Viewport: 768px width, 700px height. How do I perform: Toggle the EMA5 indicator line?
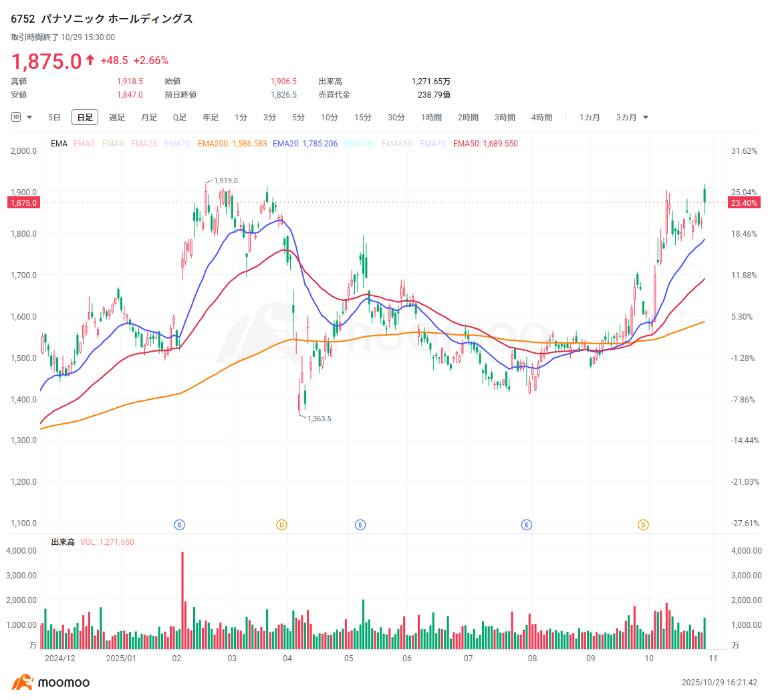click(x=85, y=144)
